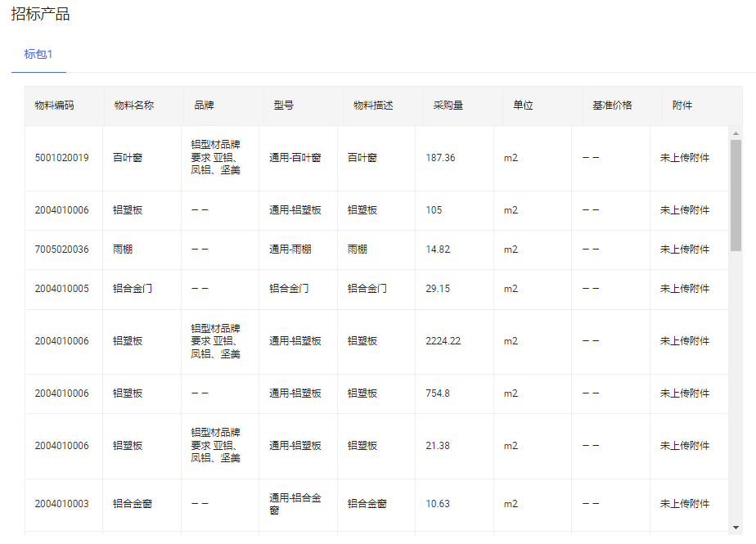This screenshot has width=756, height=544.
Task: Click the table scrollbar down arrow
Action: pyautogui.click(x=736, y=528)
